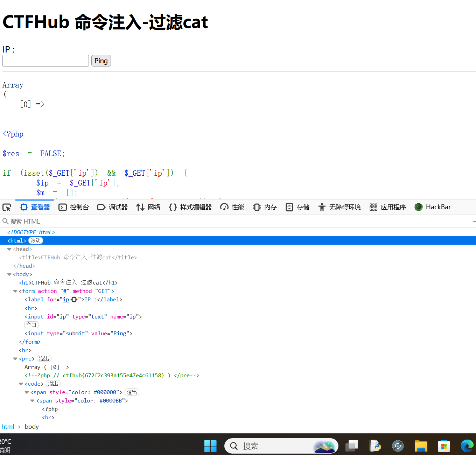
Task: Click the 溢出 badge next to <code>
Action: (53, 384)
